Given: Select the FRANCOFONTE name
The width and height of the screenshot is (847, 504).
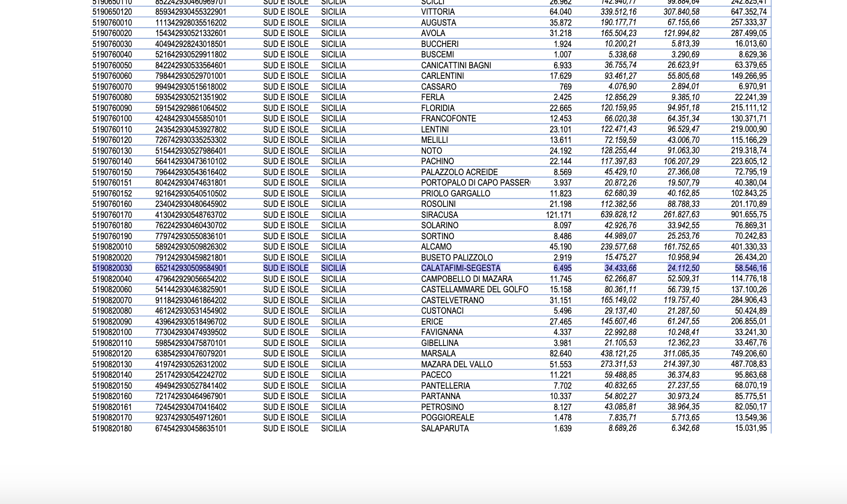Looking at the screenshot, I should [x=448, y=119].
